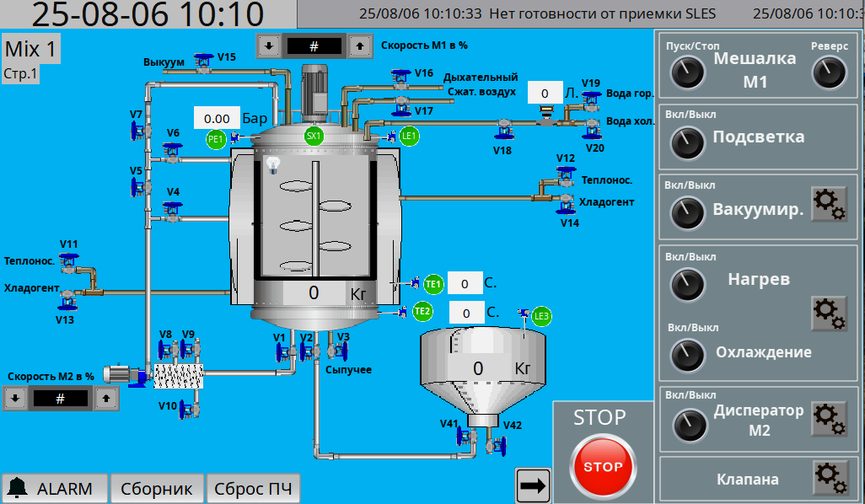The height and width of the screenshot is (504, 865).
Task: Click the green SX1 sensor indicator
Action: tap(314, 135)
